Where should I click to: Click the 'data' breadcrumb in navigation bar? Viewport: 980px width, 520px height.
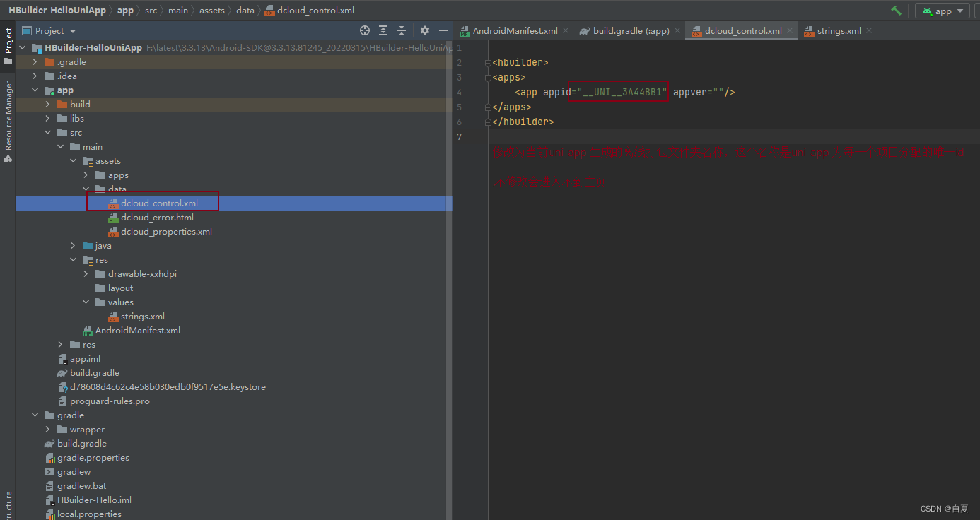coord(245,11)
